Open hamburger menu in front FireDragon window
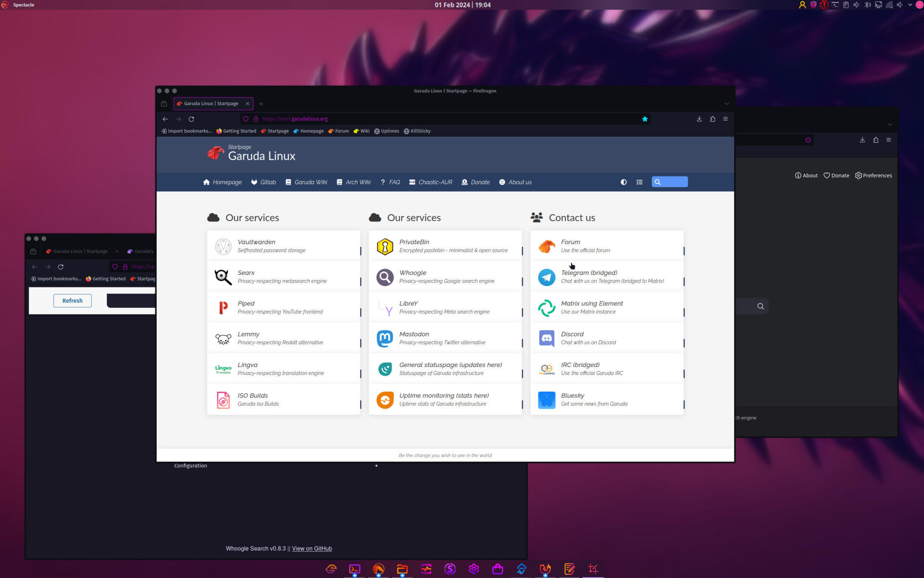The image size is (924, 578). click(726, 119)
